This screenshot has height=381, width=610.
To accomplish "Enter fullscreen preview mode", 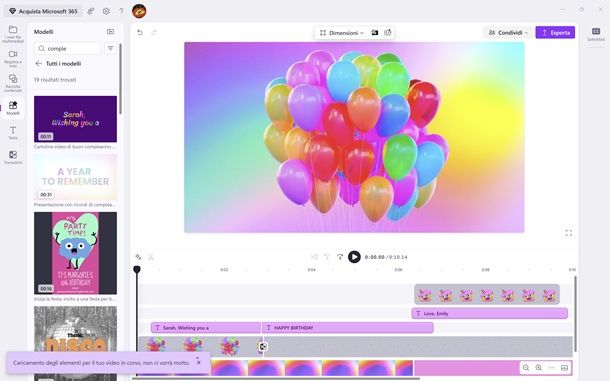I will [568, 233].
